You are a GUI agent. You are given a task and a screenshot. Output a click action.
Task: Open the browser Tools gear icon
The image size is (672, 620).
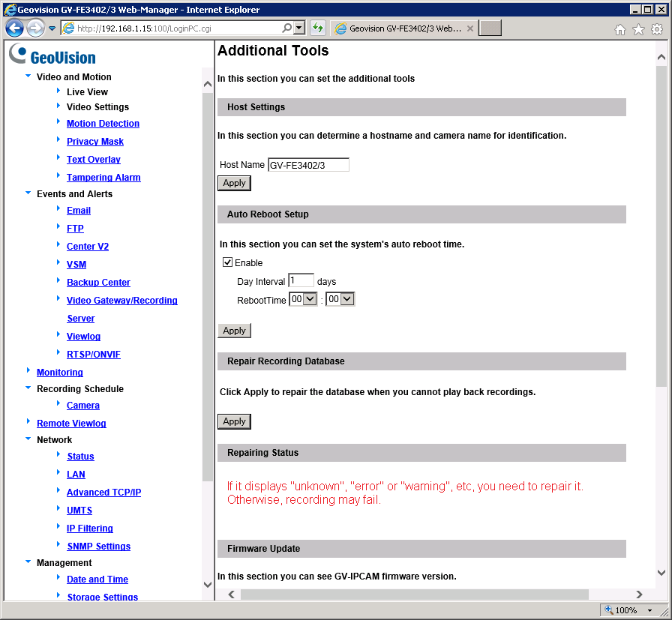(x=657, y=29)
